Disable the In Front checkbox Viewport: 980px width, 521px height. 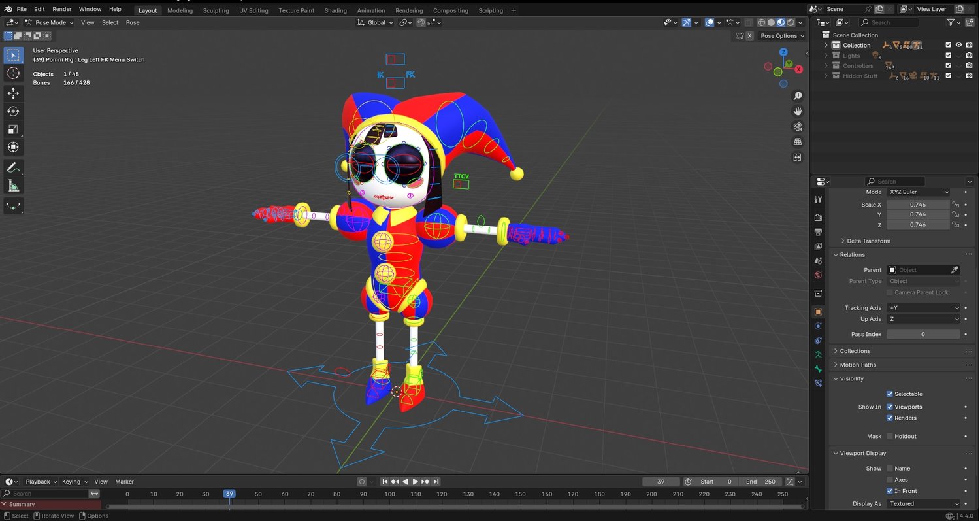pyautogui.click(x=890, y=491)
